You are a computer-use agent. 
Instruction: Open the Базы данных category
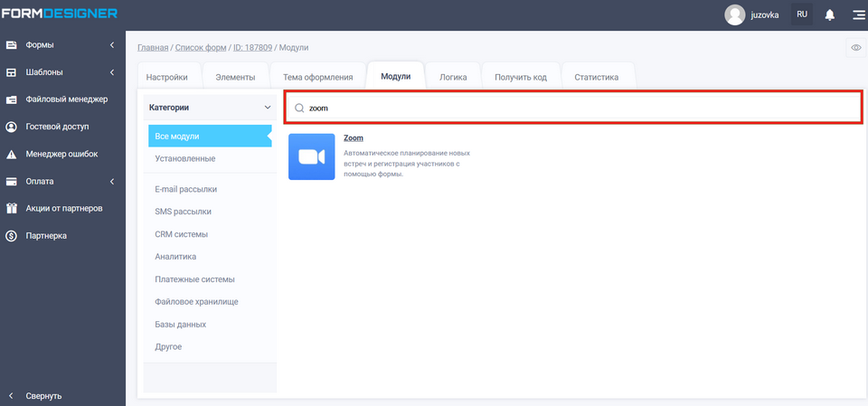tap(181, 325)
